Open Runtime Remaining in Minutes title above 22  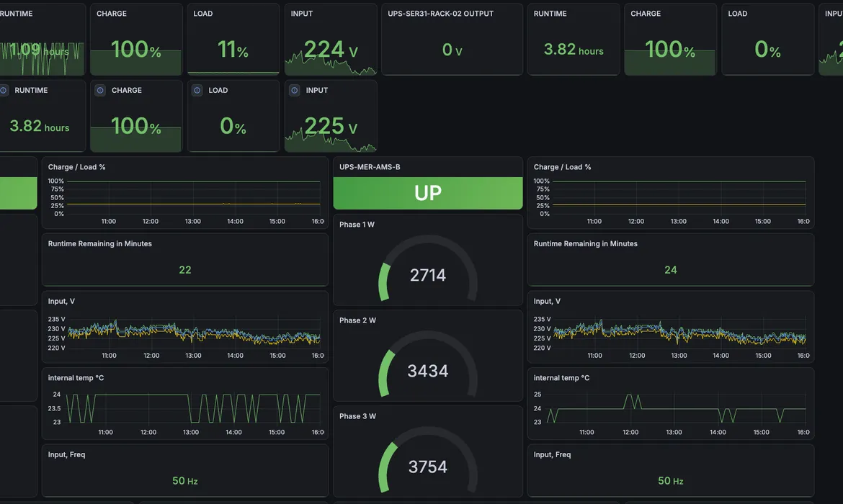point(99,244)
